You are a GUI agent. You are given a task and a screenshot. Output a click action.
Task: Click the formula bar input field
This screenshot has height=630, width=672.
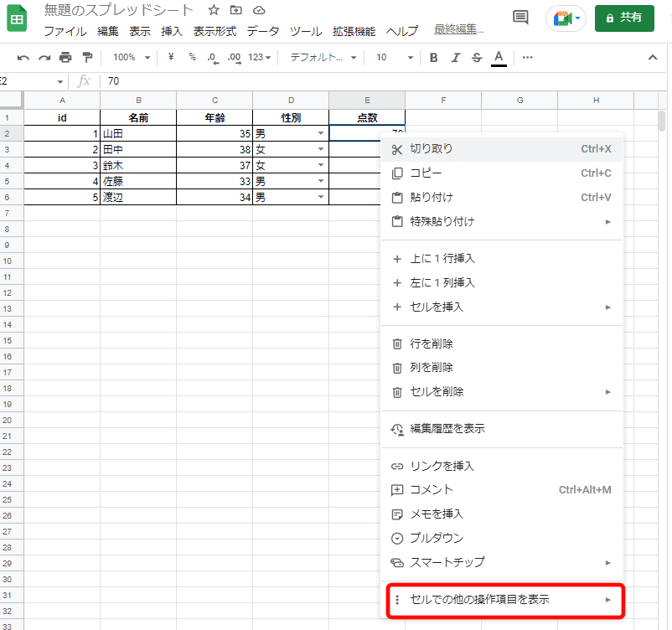click(x=377, y=81)
